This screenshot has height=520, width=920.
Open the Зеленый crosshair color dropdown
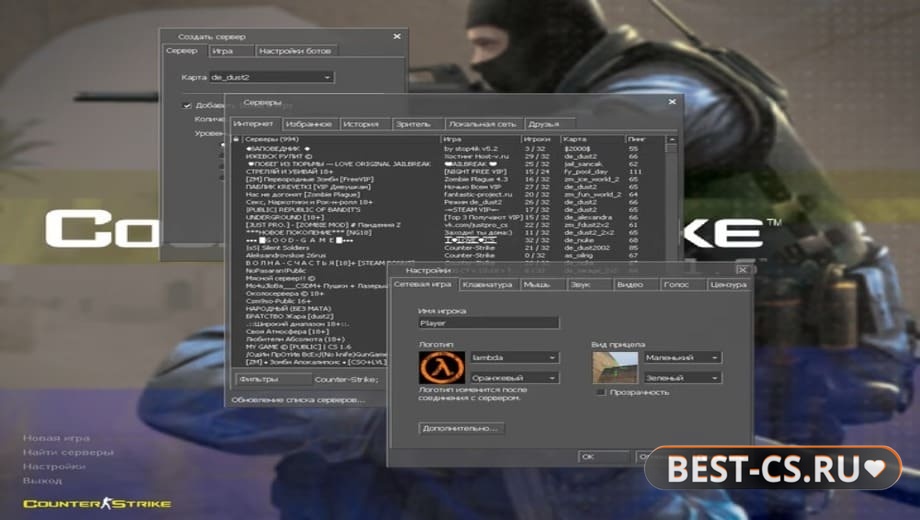683,378
